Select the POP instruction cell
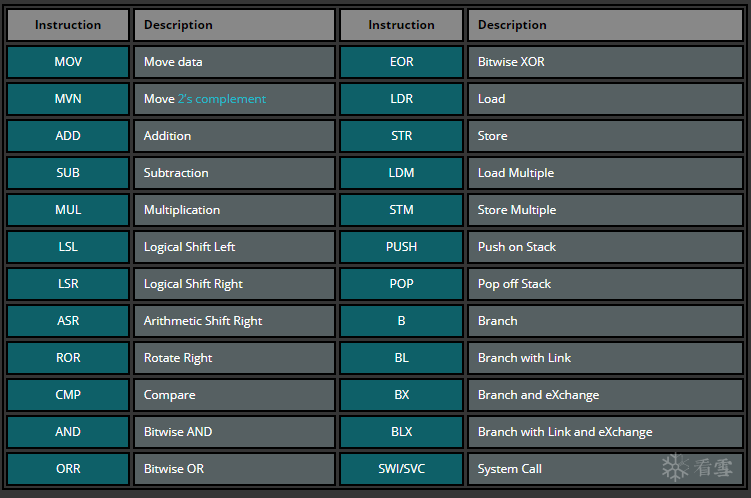 [401, 284]
